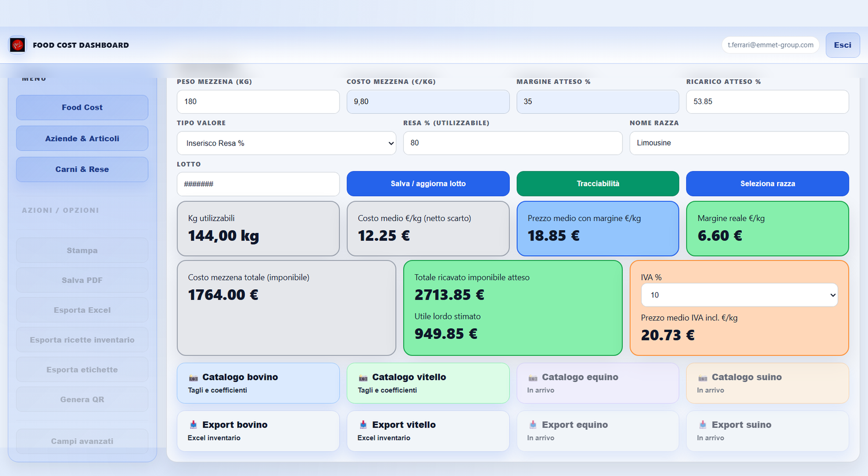
Task: Open Catalogo bovino camera icon card
Action: [258, 383]
